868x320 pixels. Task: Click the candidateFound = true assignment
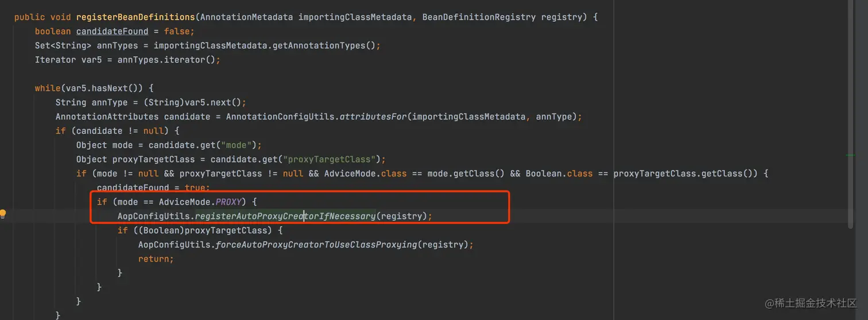[x=152, y=188]
